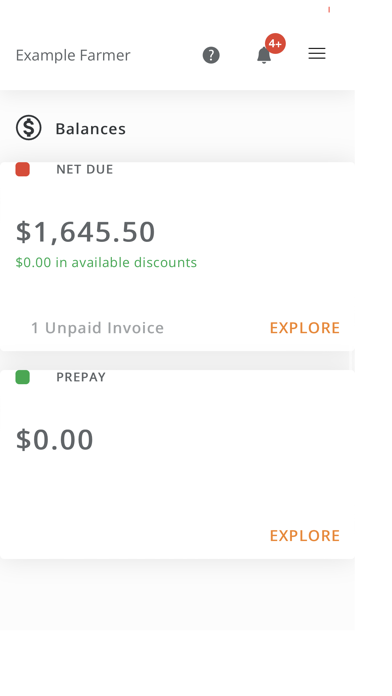
Task: Click the NET DUE label
Action: [84, 169]
